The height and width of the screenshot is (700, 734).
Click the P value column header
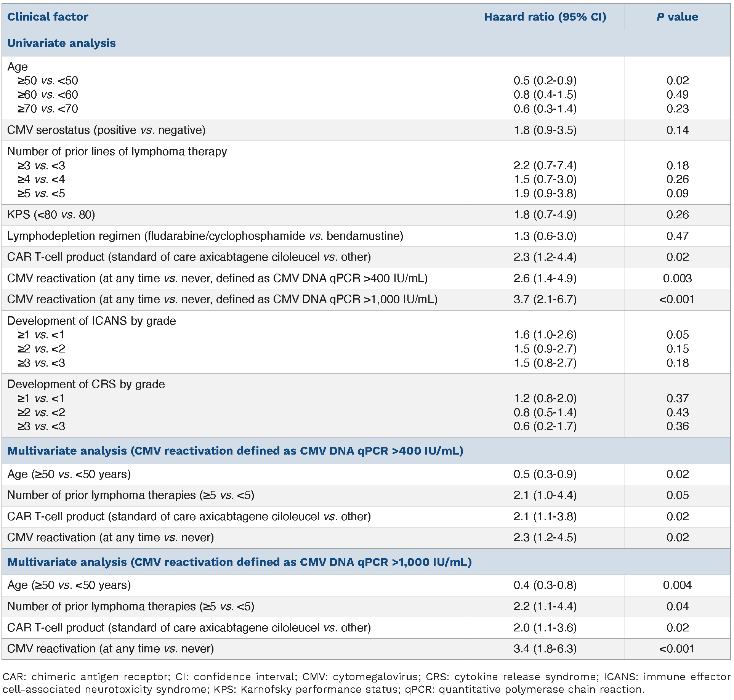(x=677, y=17)
